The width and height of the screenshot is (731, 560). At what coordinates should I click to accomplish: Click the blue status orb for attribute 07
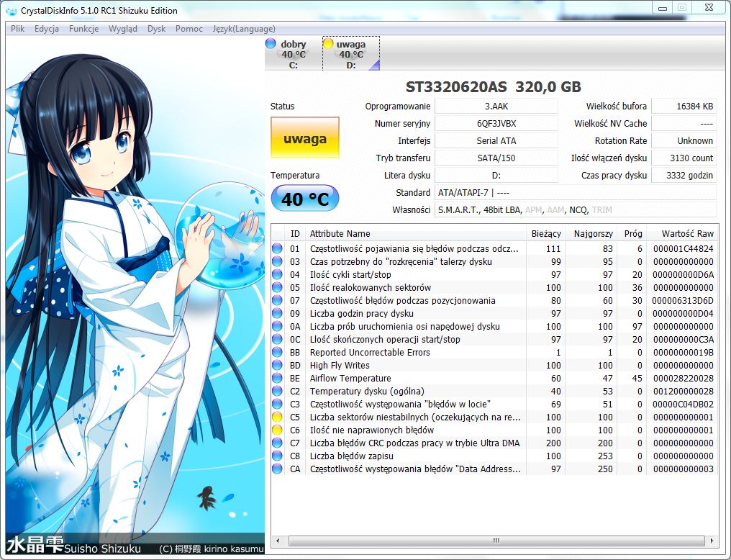click(278, 300)
